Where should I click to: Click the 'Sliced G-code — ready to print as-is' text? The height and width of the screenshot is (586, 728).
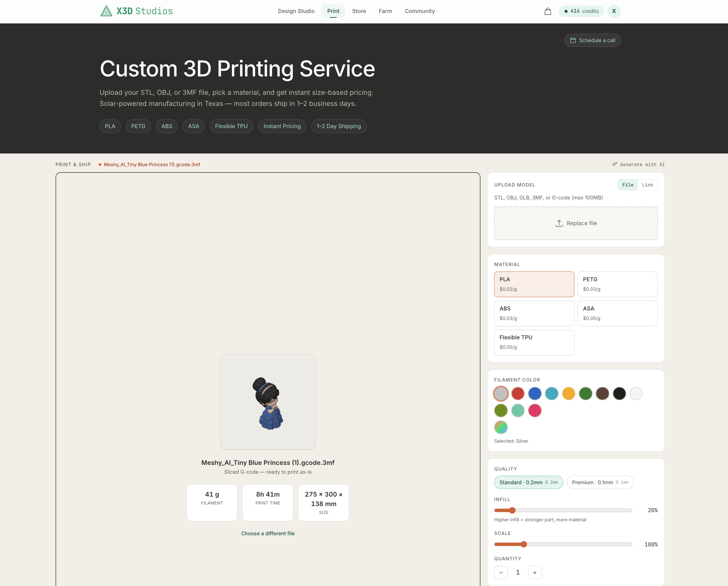(268, 472)
